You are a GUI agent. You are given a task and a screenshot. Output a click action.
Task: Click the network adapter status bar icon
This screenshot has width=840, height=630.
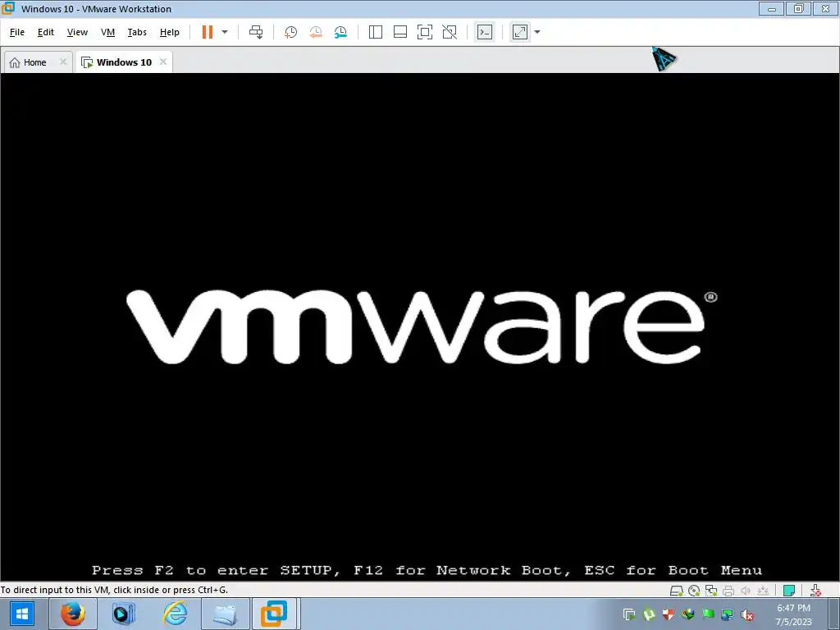pos(711,591)
